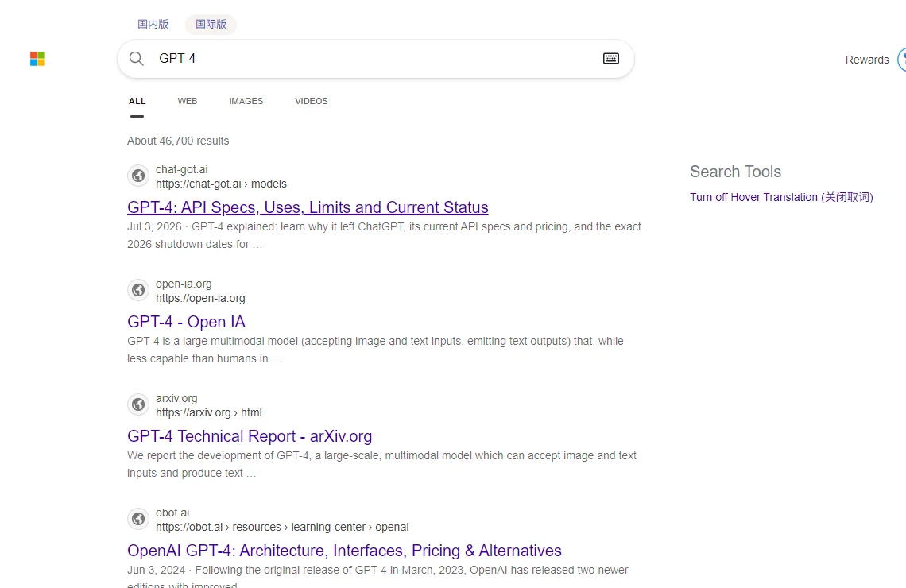Switch to the 国内版 tab
Image resolution: width=906 pixels, height=588 pixels.
click(x=153, y=25)
